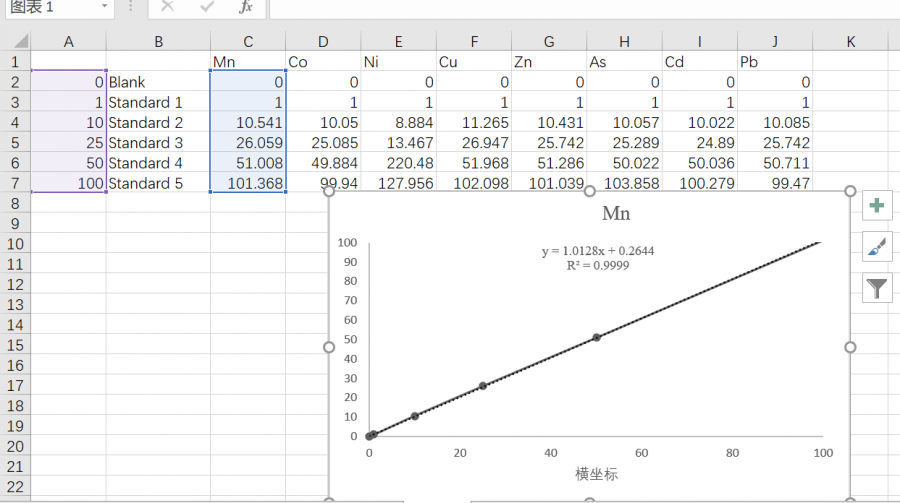Click inside the Name Box field

[x=50, y=7]
